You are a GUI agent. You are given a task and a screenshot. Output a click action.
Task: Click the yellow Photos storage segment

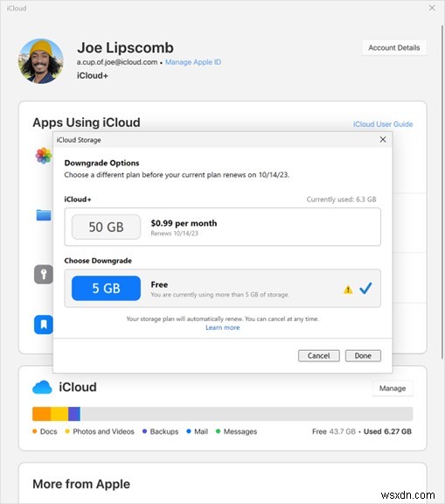[x=59, y=414]
